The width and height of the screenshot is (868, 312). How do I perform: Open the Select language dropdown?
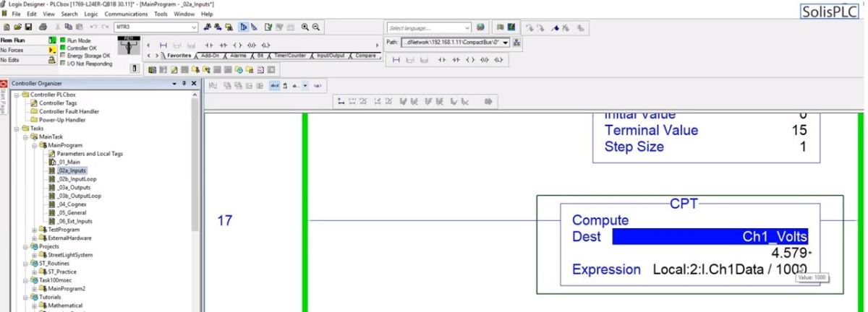tap(467, 27)
